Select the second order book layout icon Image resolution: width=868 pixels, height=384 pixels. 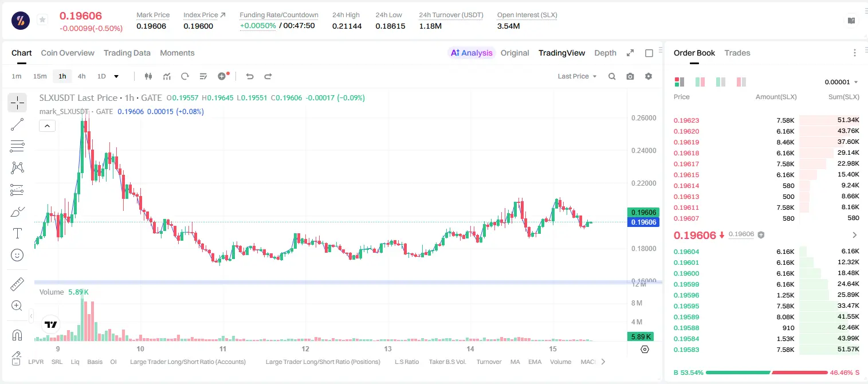click(700, 82)
